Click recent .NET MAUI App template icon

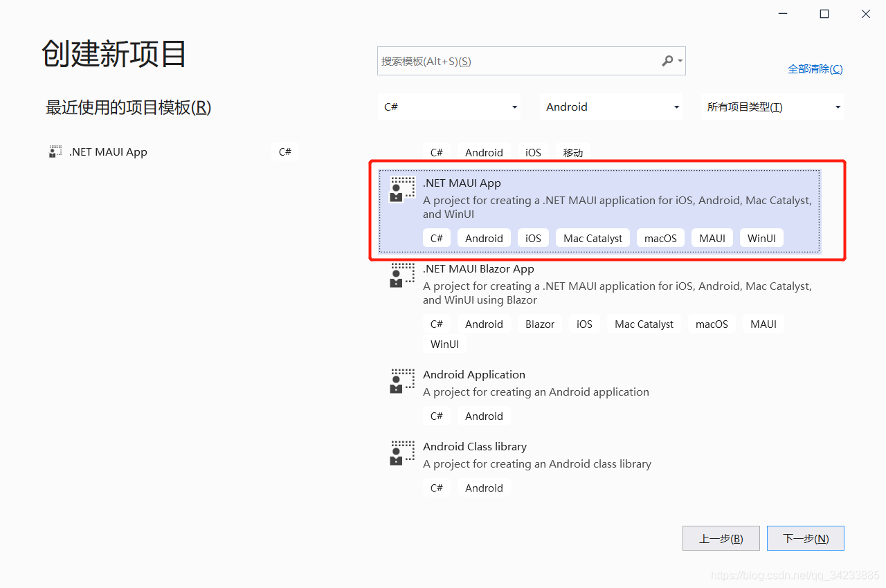click(x=55, y=151)
